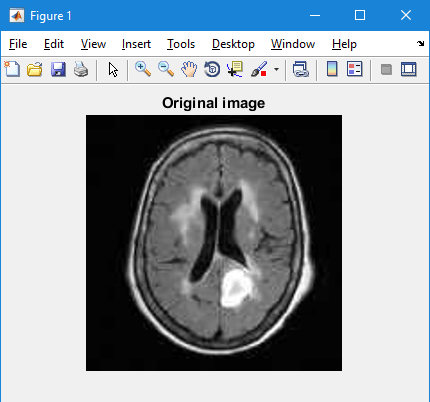Open the Tools menu
The height and width of the screenshot is (402, 430).
181,44
